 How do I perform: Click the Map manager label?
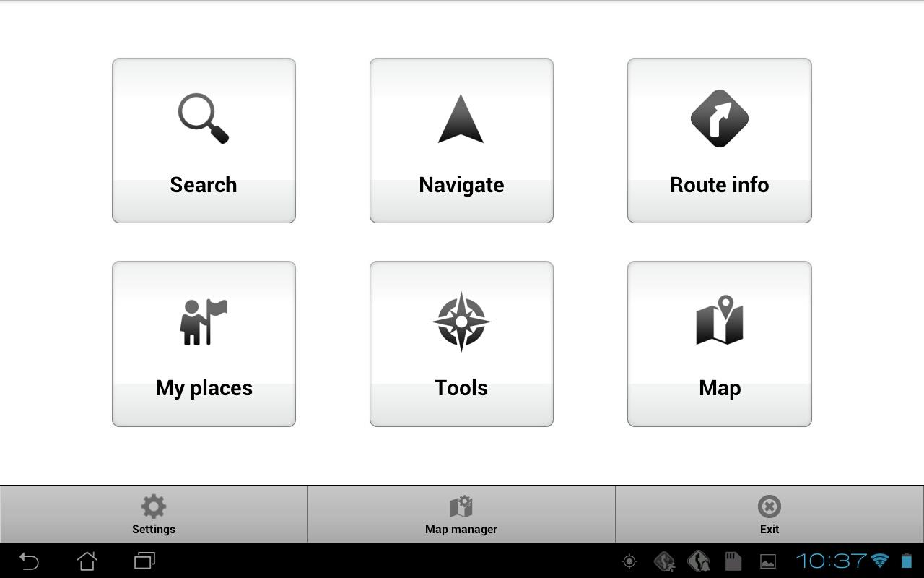[x=461, y=530]
